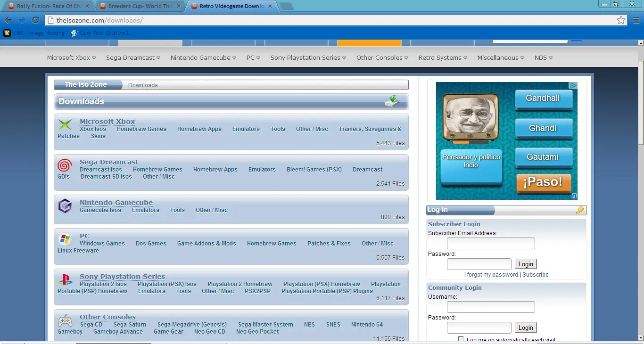Screen dimensions: 644x344
Task: Click the Windows logo icon beside PC
Action: (65, 239)
